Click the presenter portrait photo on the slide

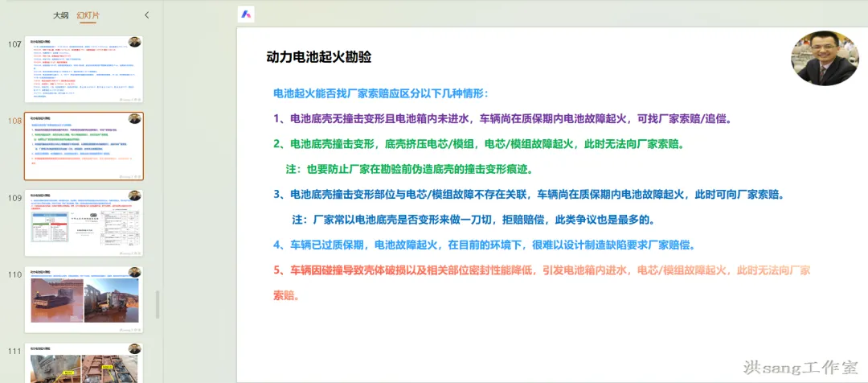click(x=825, y=58)
